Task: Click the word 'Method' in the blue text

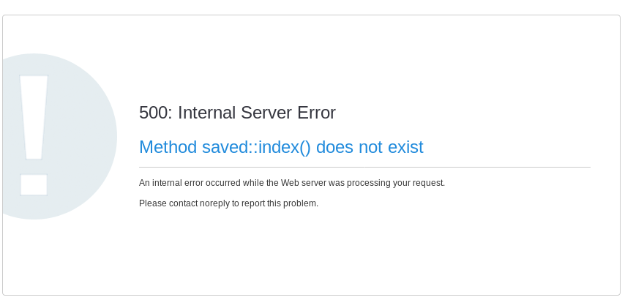Action: click(x=168, y=147)
